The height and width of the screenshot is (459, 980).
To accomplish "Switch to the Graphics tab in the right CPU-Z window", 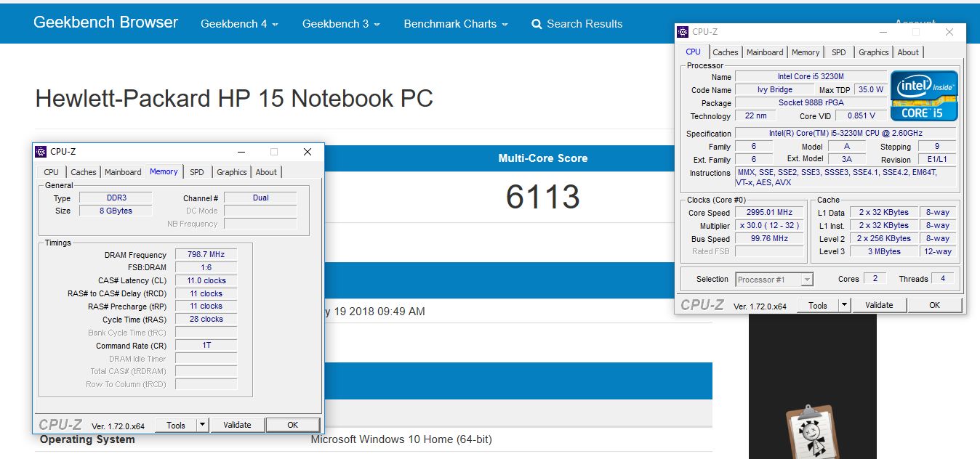I will [x=874, y=52].
